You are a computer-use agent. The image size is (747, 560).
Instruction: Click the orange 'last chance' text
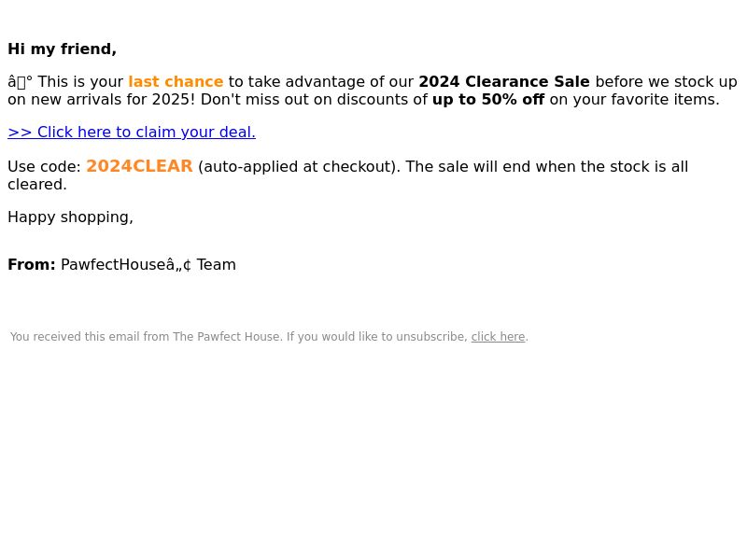click(x=176, y=81)
